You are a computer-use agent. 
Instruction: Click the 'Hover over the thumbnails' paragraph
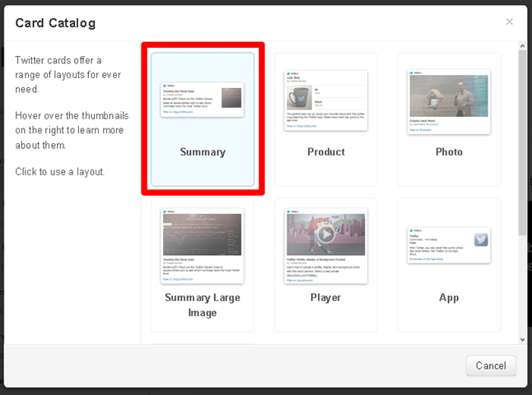72,130
